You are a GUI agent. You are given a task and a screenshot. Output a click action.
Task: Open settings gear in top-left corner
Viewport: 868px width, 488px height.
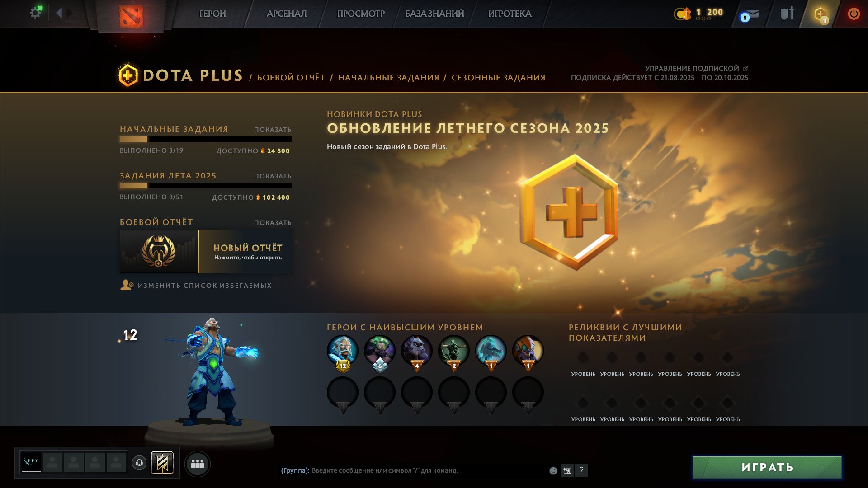pyautogui.click(x=35, y=13)
